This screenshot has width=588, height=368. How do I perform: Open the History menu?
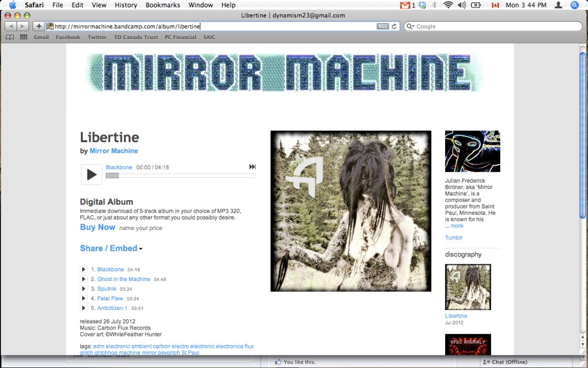point(126,5)
